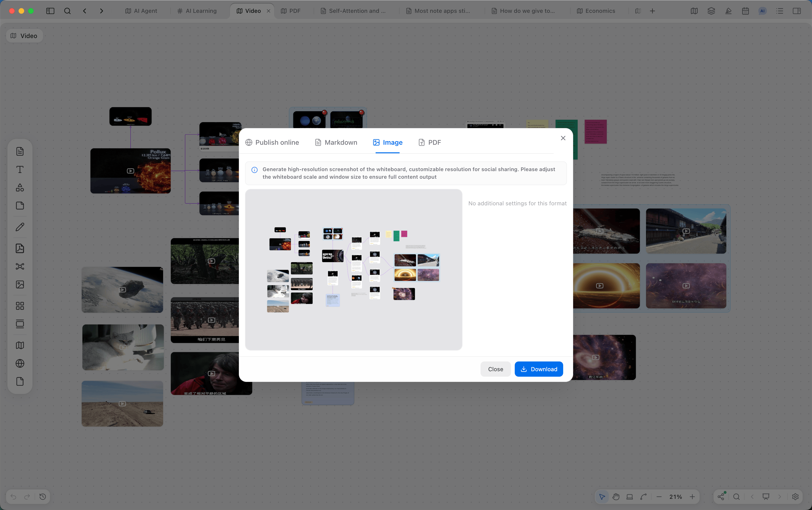
Task: Insert an image from left toolbar
Action: (20, 284)
